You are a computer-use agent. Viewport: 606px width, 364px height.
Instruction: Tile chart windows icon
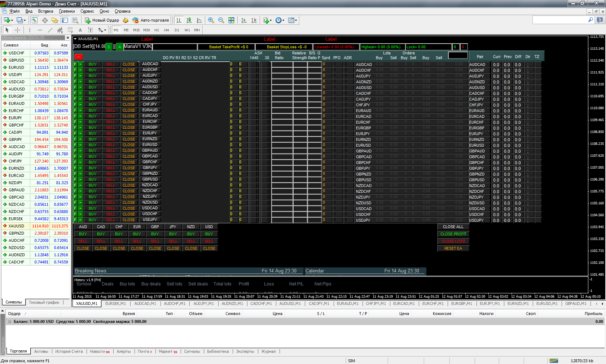pyautogui.click(x=231, y=20)
